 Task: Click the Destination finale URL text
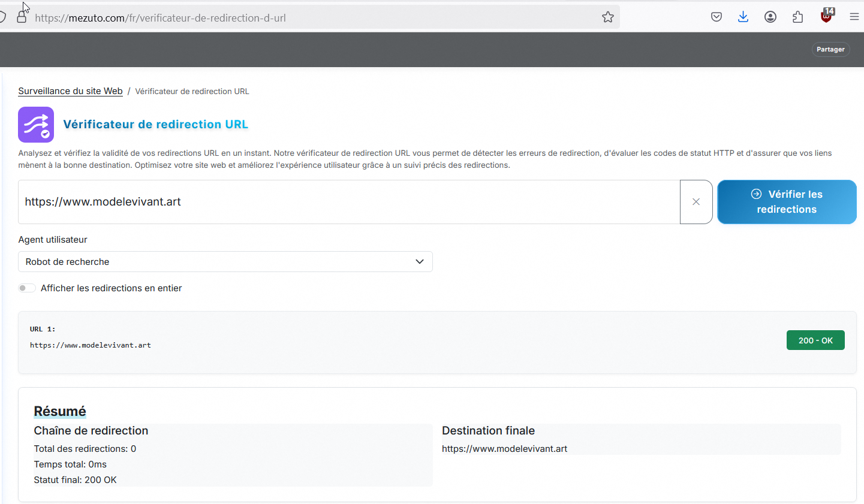[504, 449]
